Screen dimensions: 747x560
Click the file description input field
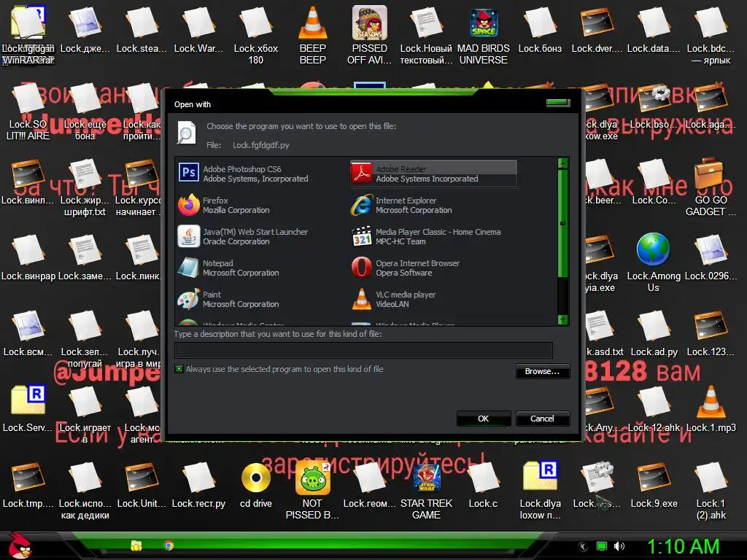pos(363,350)
